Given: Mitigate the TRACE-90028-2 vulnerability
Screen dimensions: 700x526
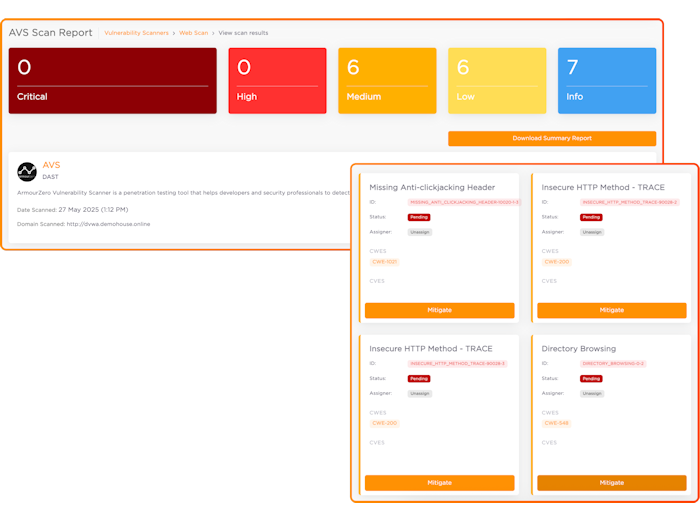Looking at the screenshot, I should click(x=612, y=310).
